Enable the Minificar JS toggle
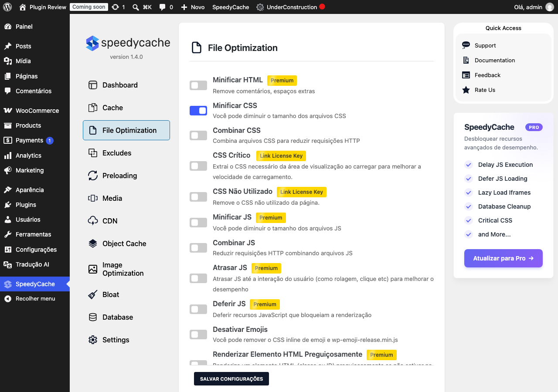 click(x=198, y=223)
